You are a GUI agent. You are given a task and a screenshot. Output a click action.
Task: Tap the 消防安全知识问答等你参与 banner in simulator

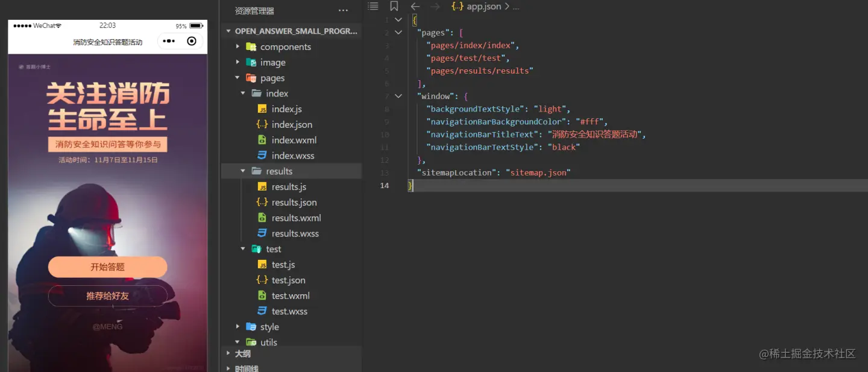108,145
